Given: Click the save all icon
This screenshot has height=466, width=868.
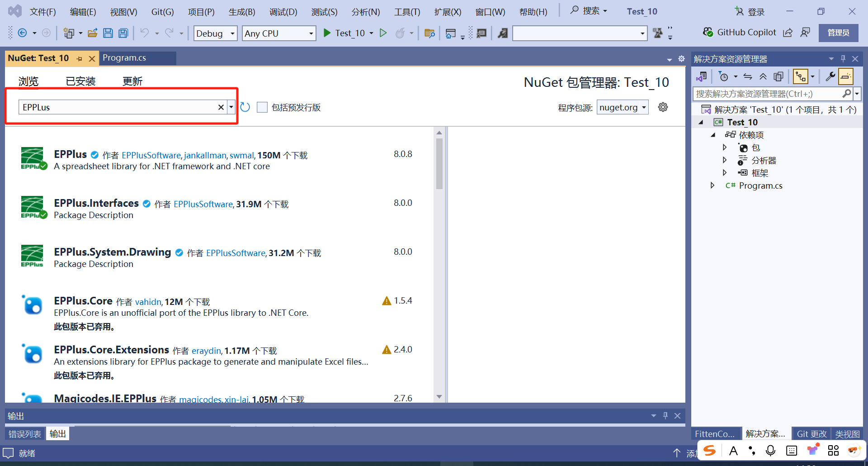Looking at the screenshot, I should (x=123, y=33).
